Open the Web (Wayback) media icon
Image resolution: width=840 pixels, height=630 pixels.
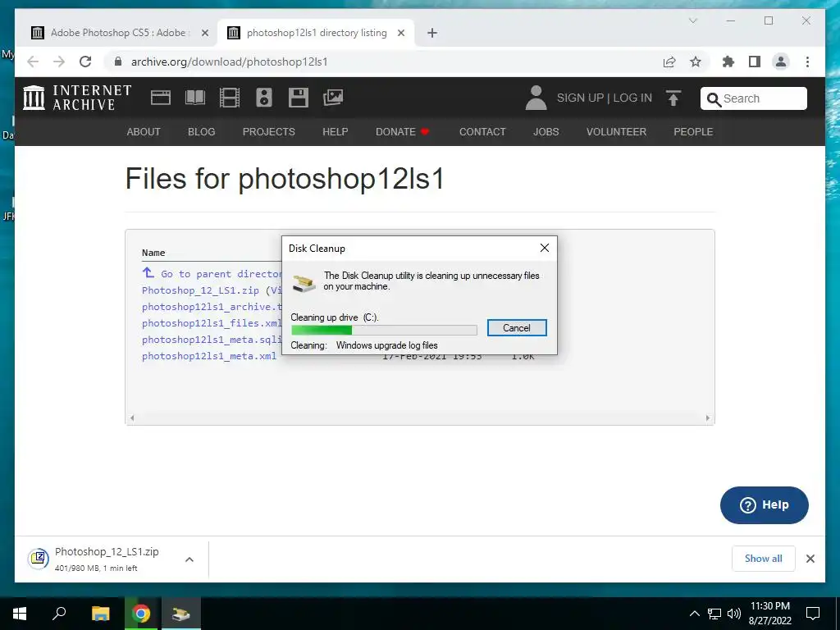[x=161, y=98]
